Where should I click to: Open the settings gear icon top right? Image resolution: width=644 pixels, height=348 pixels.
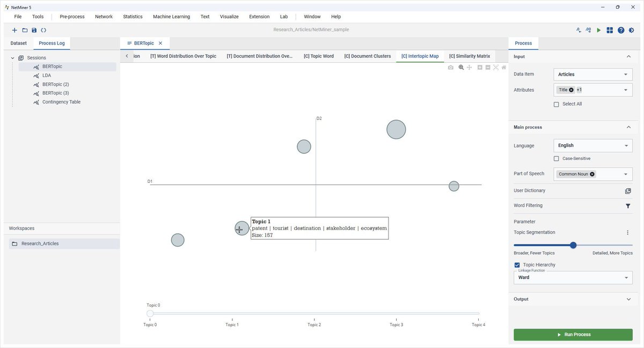pos(632,29)
